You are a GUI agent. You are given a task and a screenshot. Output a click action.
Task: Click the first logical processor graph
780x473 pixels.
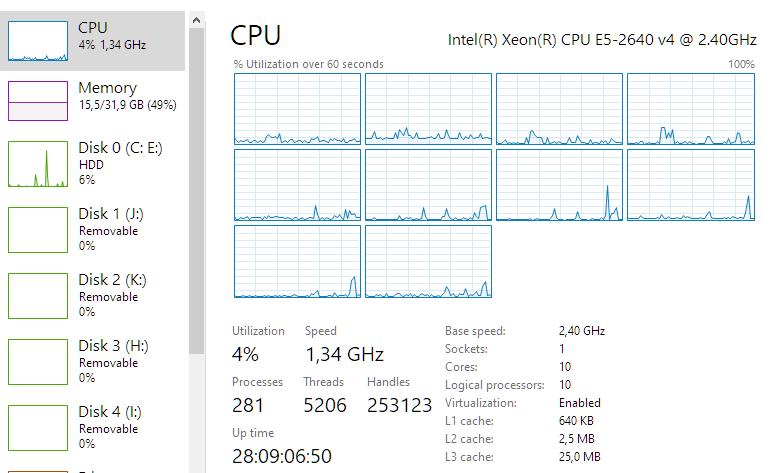297,109
